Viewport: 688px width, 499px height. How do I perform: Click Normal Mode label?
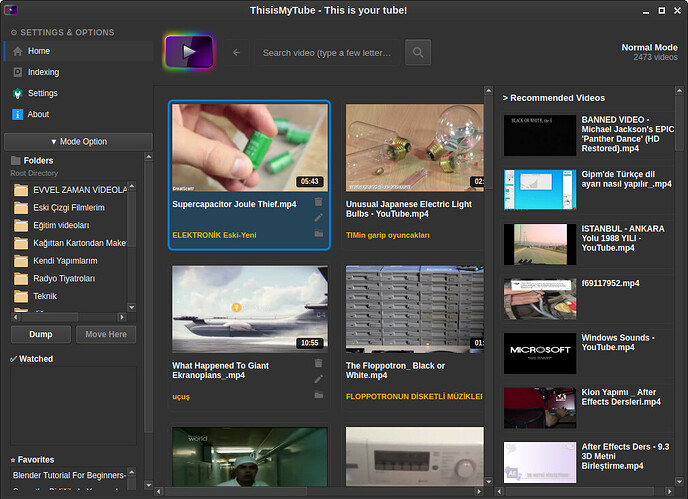(649, 47)
